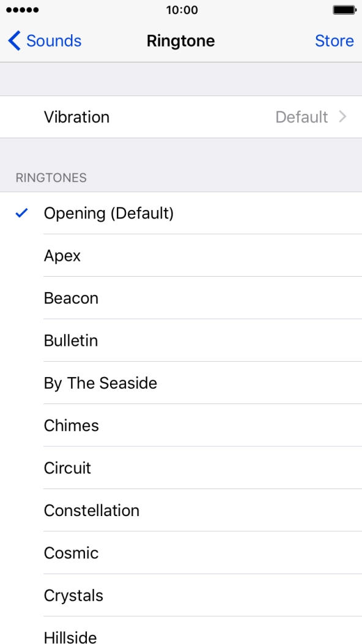
Task: Select the Opening (Default) ringtone
Action: (x=108, y=213)
